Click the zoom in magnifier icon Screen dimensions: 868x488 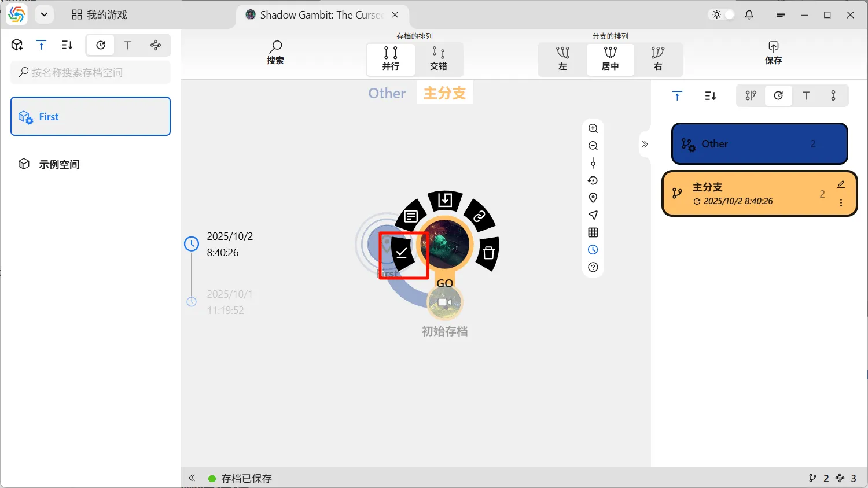(x=593, y=128)
